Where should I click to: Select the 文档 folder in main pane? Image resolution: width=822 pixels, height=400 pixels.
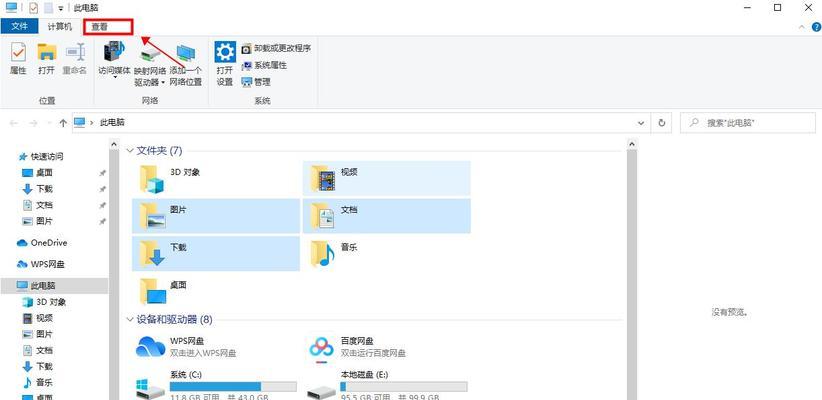coord(386,215)
